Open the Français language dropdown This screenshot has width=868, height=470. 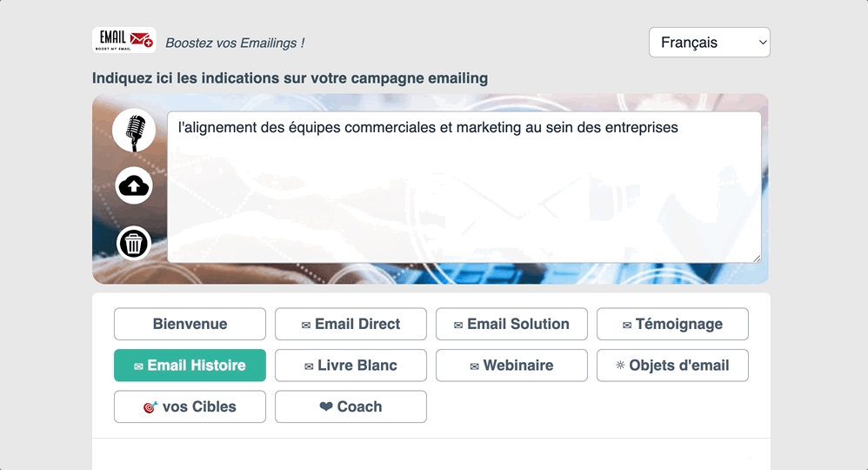(709, 43)
